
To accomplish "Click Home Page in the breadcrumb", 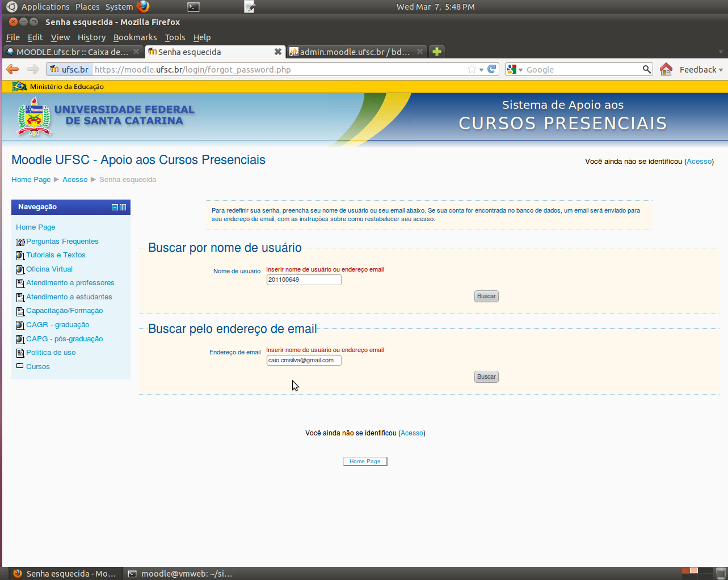I will click(x=31, y=180).
